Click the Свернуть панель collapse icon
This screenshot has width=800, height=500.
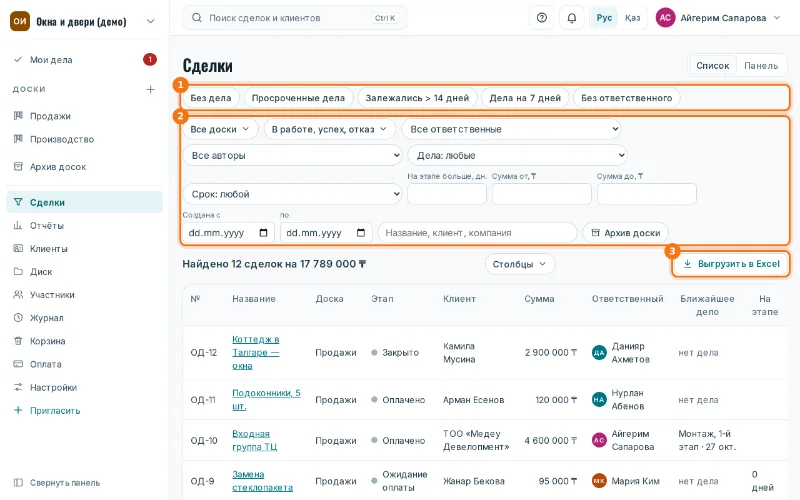tap(18, 483)
